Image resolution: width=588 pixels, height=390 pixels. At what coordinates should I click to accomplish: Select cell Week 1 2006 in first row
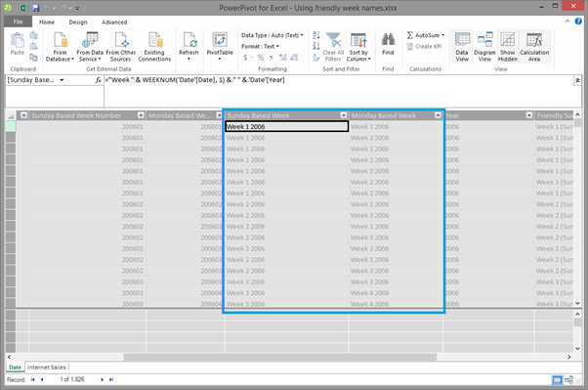click(287, 126)
